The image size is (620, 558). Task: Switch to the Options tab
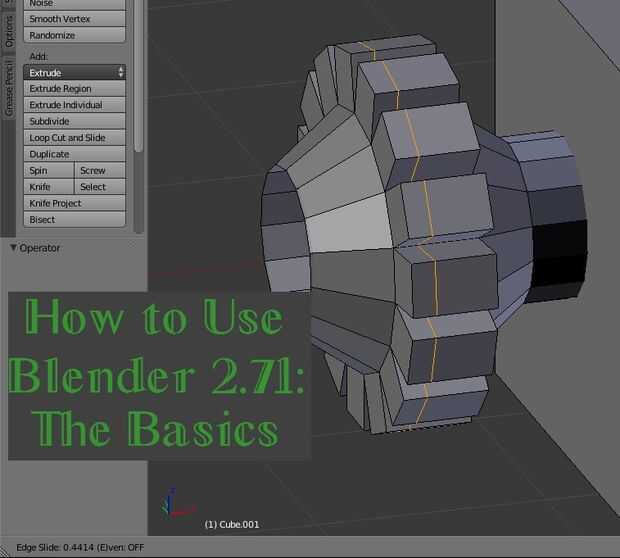[9, 32]
